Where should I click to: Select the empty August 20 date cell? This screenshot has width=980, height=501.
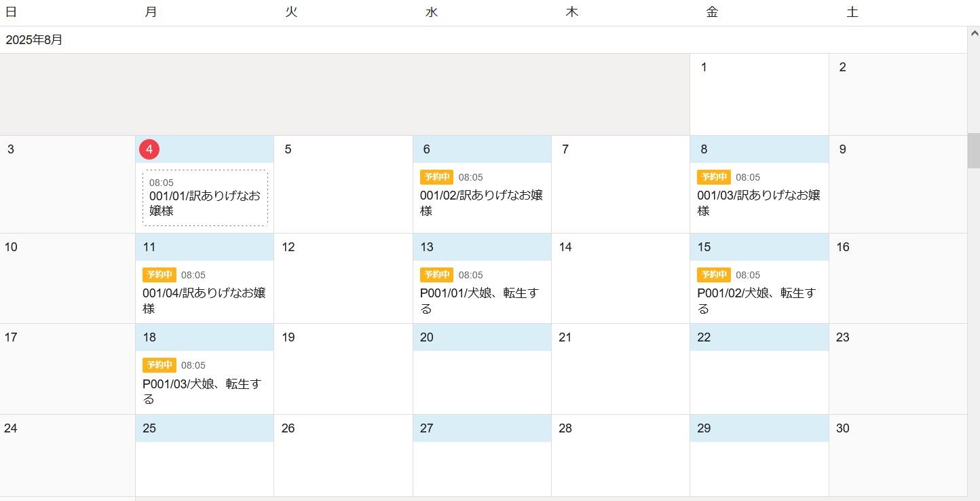(481, 382)
